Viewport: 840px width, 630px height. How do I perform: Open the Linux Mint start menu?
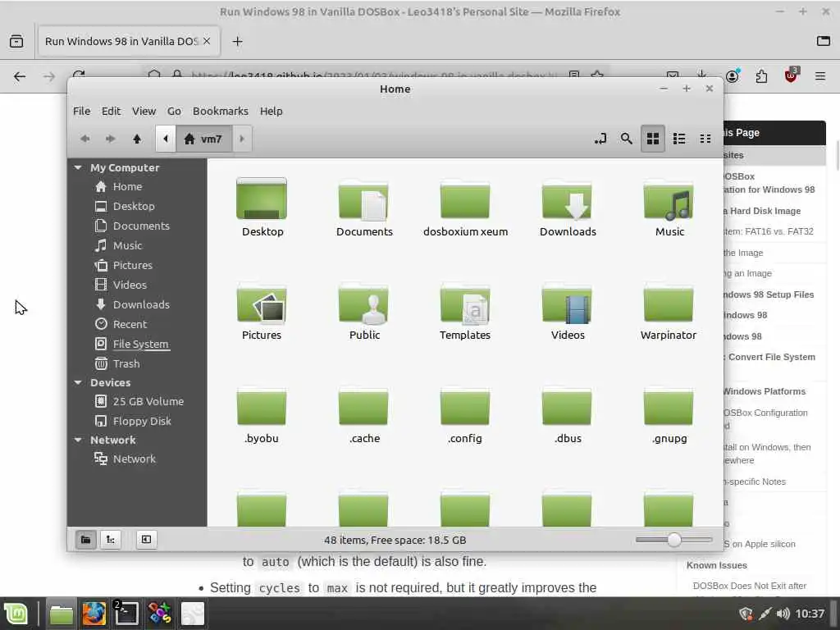coord(16,614)
